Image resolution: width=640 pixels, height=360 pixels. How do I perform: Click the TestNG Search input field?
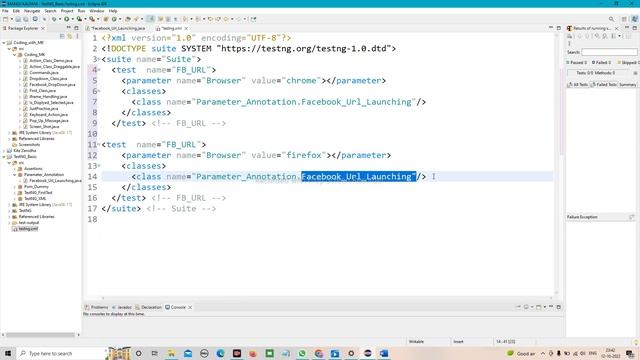coord(609,52)
